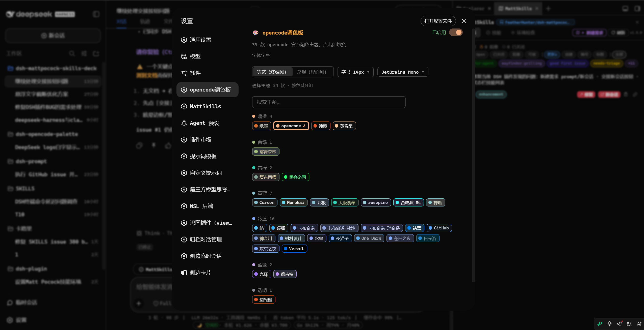The width and height of the screenshot is (644, 330).
Task: Apply the 禅燃 theme
Action: tap(436, 203)
